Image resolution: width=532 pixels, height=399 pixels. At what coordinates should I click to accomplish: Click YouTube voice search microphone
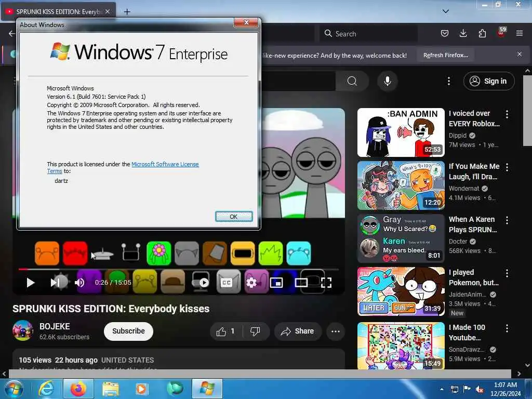[x=388, y=81]
